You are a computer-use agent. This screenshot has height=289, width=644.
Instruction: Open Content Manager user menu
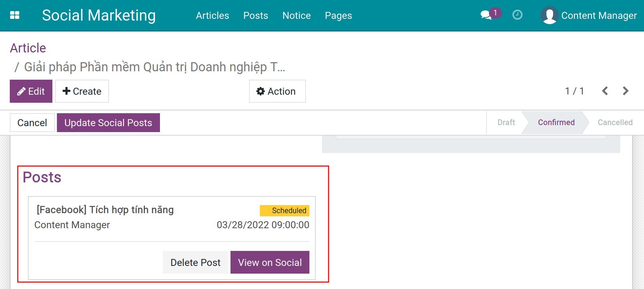(x=599, y=15)
